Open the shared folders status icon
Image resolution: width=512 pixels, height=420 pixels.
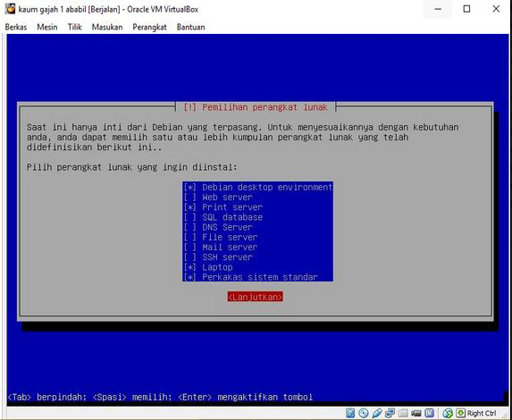coord(403,413)
